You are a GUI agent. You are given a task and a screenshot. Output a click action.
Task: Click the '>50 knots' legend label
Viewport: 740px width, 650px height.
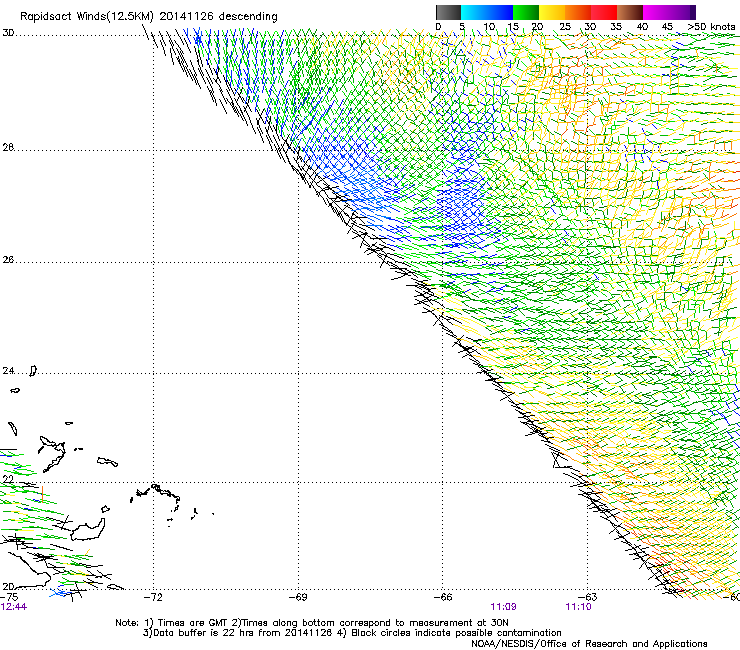pos(711,27)
